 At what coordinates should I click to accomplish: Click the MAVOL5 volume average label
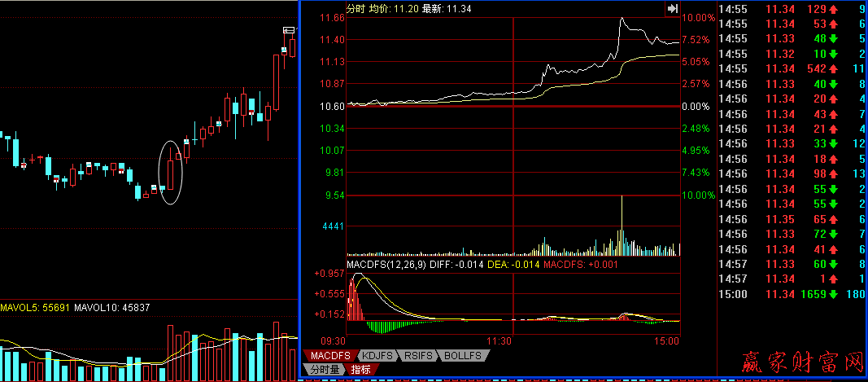coord(36,308)
